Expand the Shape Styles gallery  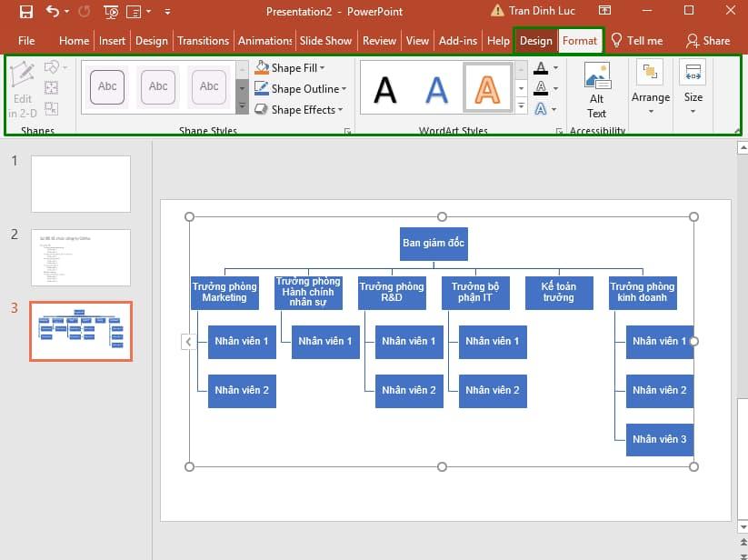(x=240, y=106)
